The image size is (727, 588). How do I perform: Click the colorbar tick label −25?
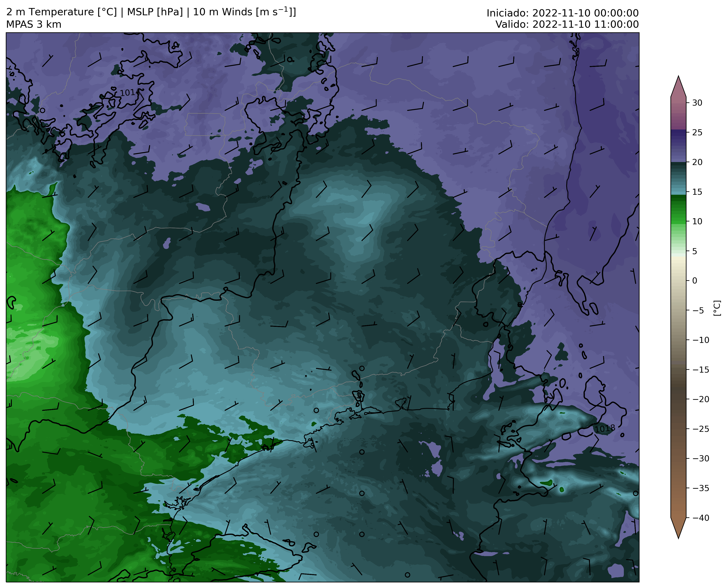pyautogui.click(x=700, y=429)
